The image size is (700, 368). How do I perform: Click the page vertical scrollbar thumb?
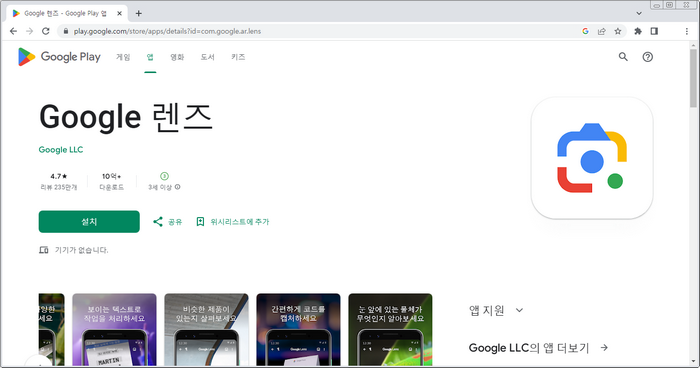click(x=693, y=78)
